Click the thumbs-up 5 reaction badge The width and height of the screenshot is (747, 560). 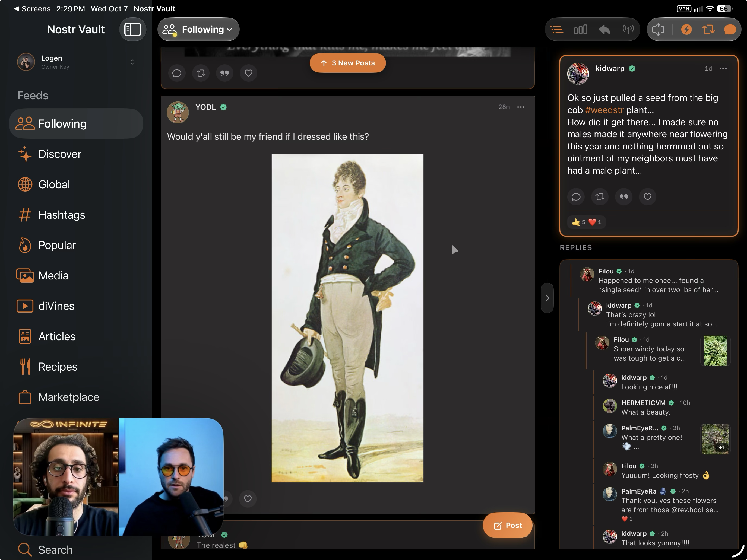(578, 222)
